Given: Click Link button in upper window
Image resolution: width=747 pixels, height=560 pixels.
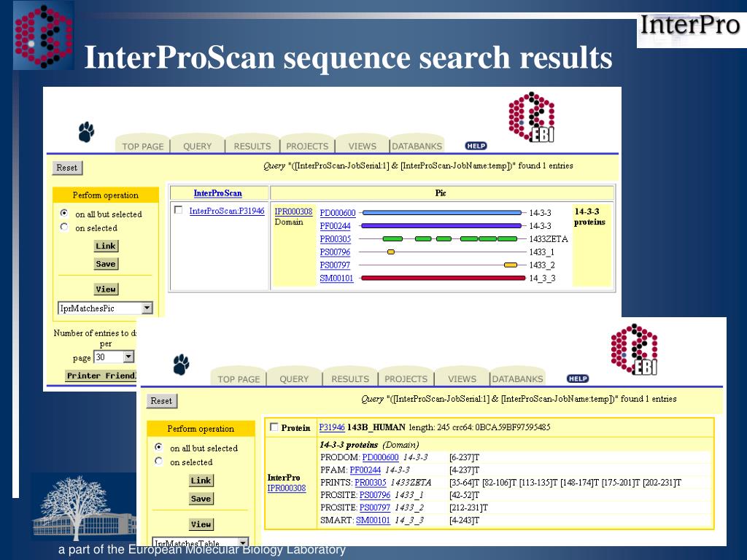Looking at the screenshot, I should pyautogui.click(x=106, y=246).
